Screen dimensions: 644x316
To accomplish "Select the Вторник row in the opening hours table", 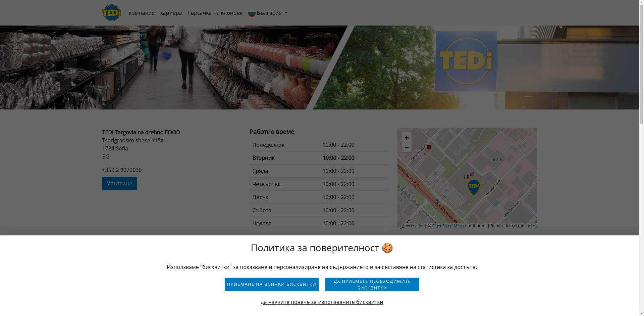I will 319,157.
